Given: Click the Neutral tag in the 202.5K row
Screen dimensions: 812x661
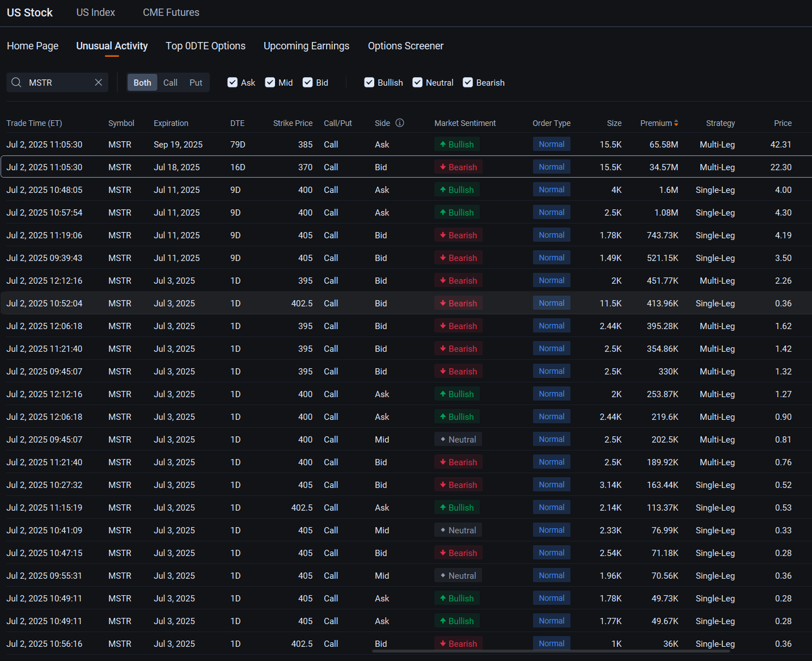Looking at the screenshot, I should [x=458, y=439].
